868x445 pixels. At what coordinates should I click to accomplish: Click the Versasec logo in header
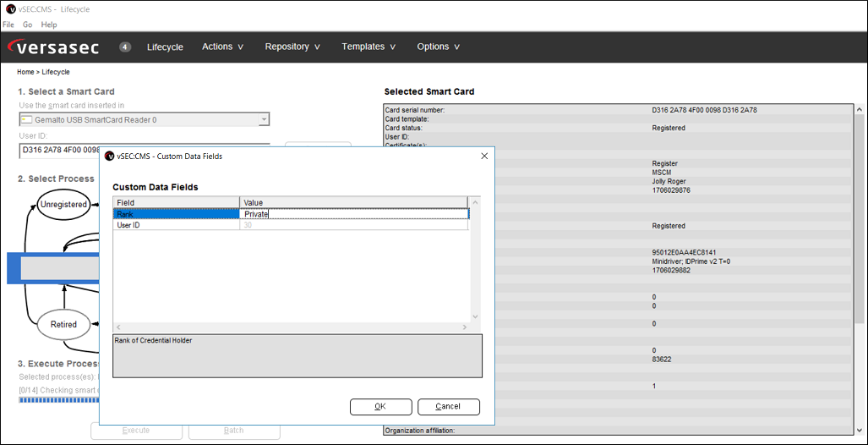(x=53, y=47)
